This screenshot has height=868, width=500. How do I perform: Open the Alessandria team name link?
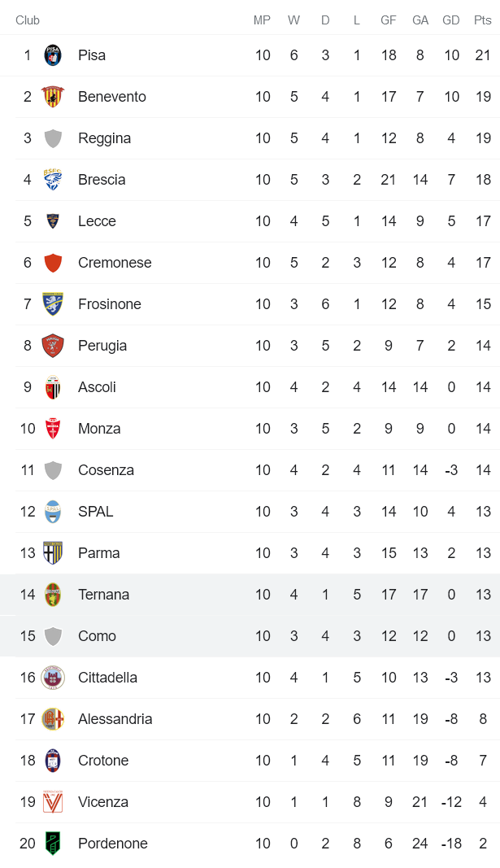[115, 719]
